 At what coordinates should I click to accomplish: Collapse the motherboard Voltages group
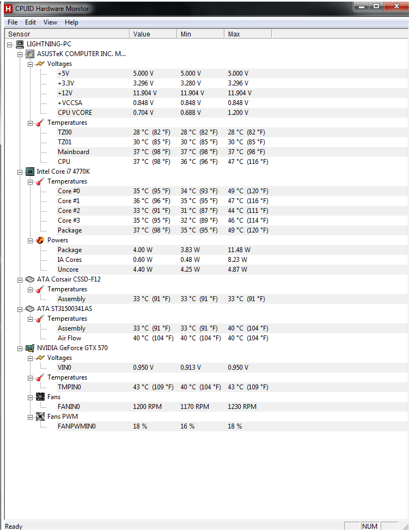pyautogui.click(x=30, y=64)
